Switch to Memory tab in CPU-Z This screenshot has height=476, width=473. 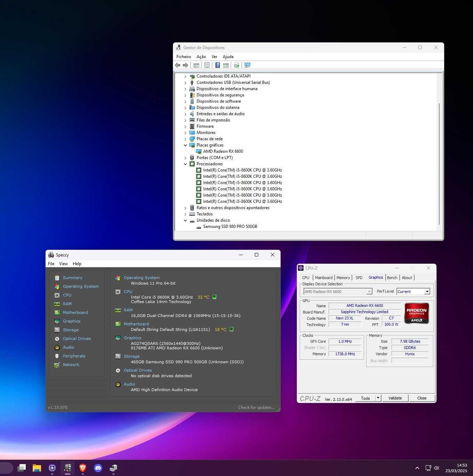pyautogui.click(x=343, y=278)
